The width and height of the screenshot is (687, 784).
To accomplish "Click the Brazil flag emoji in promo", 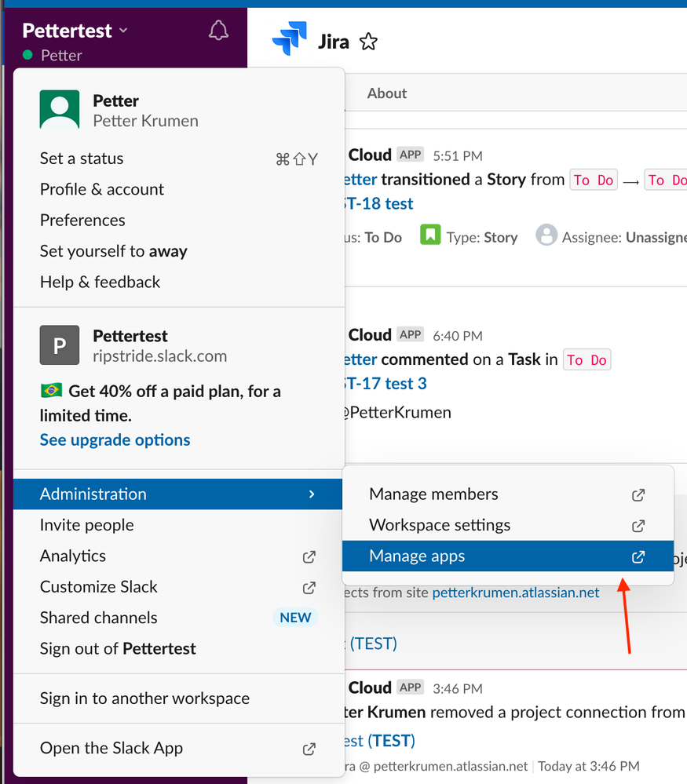I will pyautogui.click(x=52, y=390).
